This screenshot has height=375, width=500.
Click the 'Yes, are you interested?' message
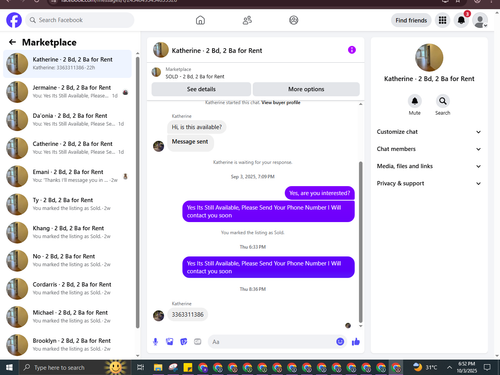(x=319, y=193)
